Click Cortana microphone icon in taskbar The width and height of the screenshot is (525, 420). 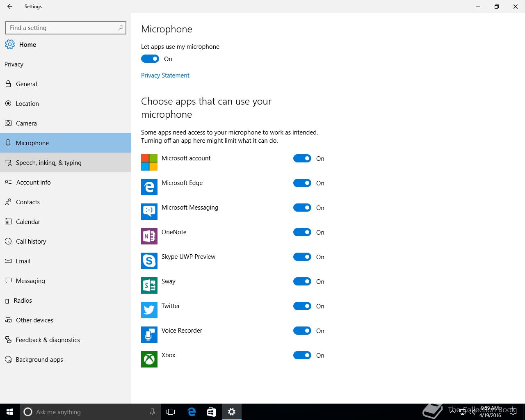[x=152, y=412]
